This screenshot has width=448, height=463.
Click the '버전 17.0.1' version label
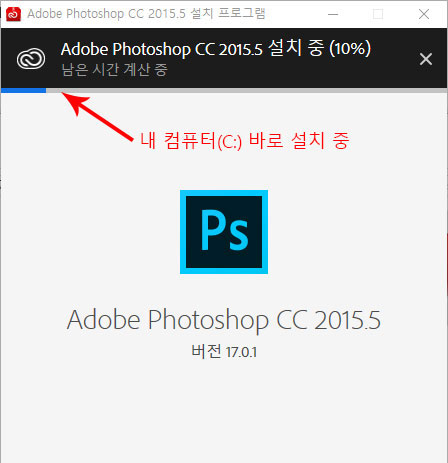click(224, 351)
